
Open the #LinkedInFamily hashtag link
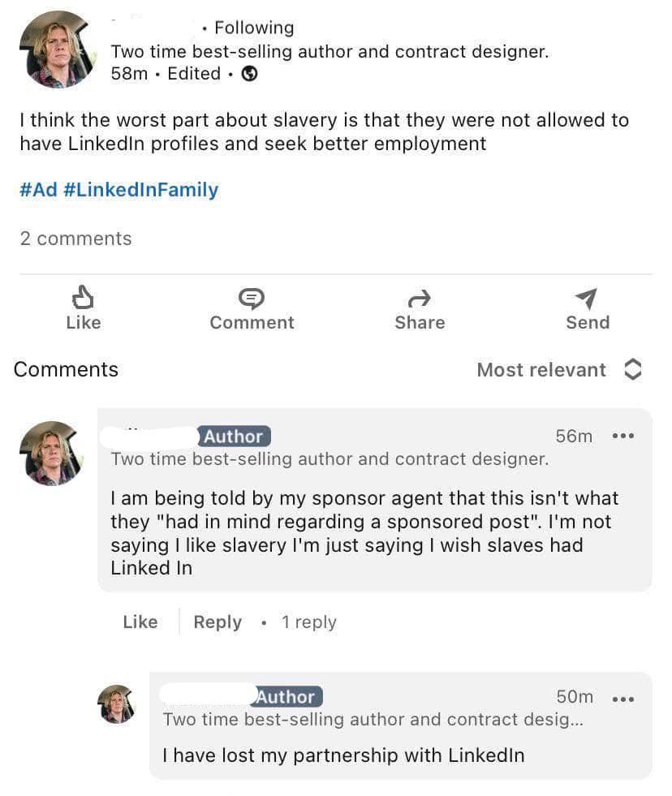point(140,190)
